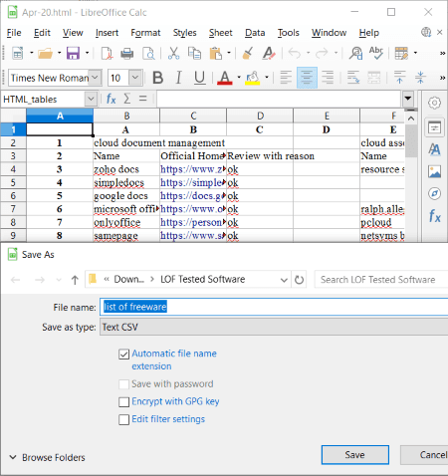Expand folder path history dropdown
Viewport: 448px width, 476px height.
pos(284,280)
